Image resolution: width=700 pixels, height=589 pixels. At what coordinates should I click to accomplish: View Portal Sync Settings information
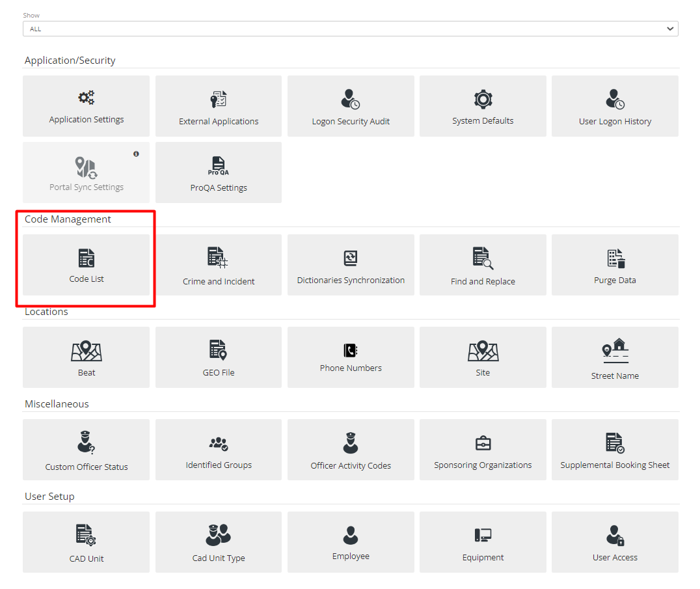pos(136,154)
